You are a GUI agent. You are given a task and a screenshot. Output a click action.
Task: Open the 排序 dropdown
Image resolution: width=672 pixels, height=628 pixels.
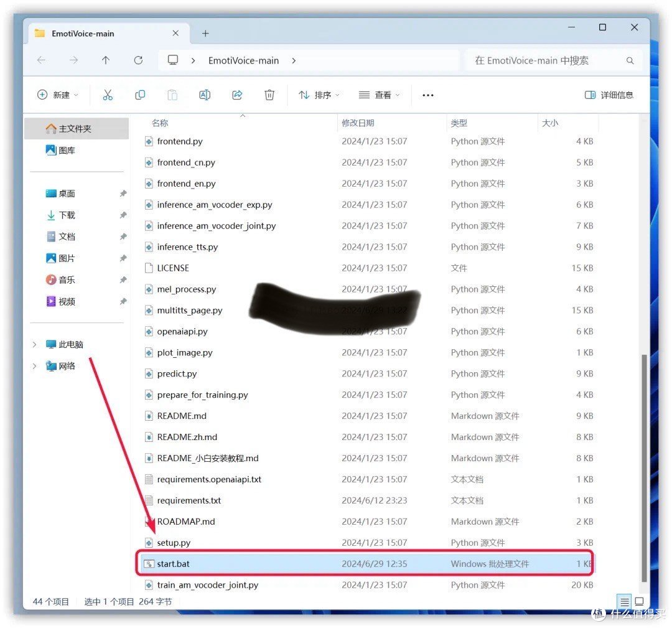pyautogui.click(x=319, y=95)
